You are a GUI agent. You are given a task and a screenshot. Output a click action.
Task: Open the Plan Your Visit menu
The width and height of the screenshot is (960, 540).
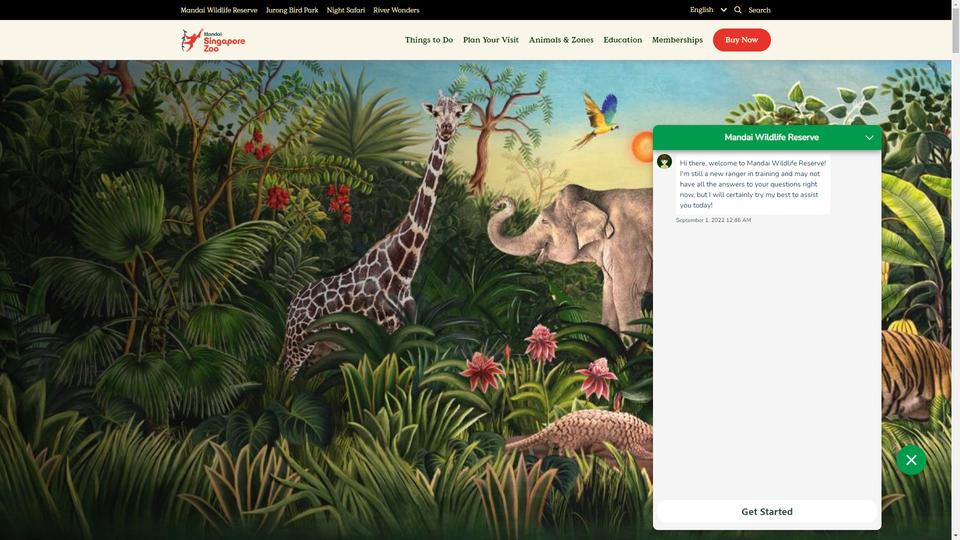click(x=491, y=40)
